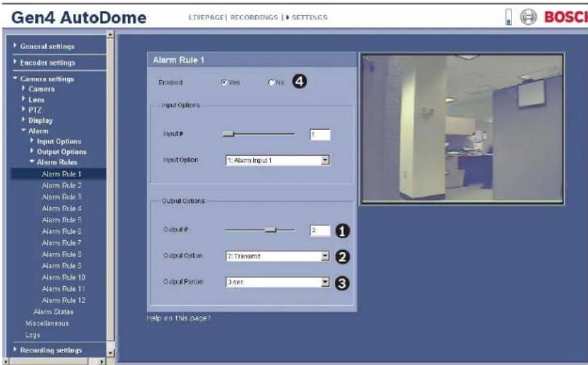
Task: Click the Gen4 AutoDome title
Action: 79,17
